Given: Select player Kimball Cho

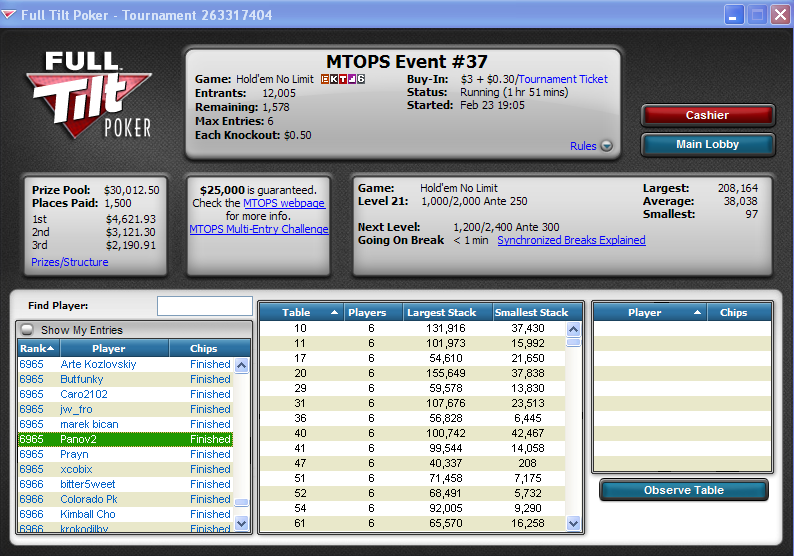Looking at the screenshot, I should [126, 514].
